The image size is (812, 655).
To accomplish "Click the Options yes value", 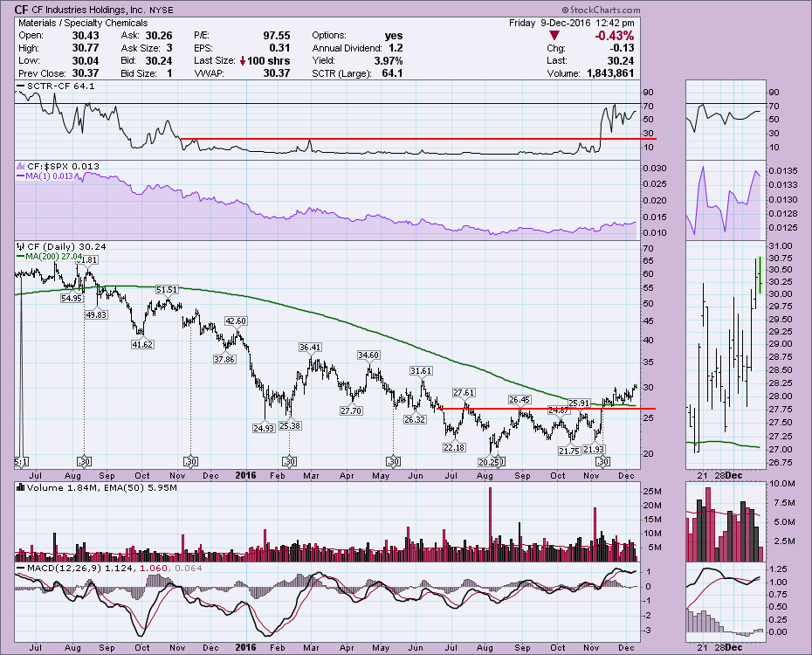I will point(394,36).
